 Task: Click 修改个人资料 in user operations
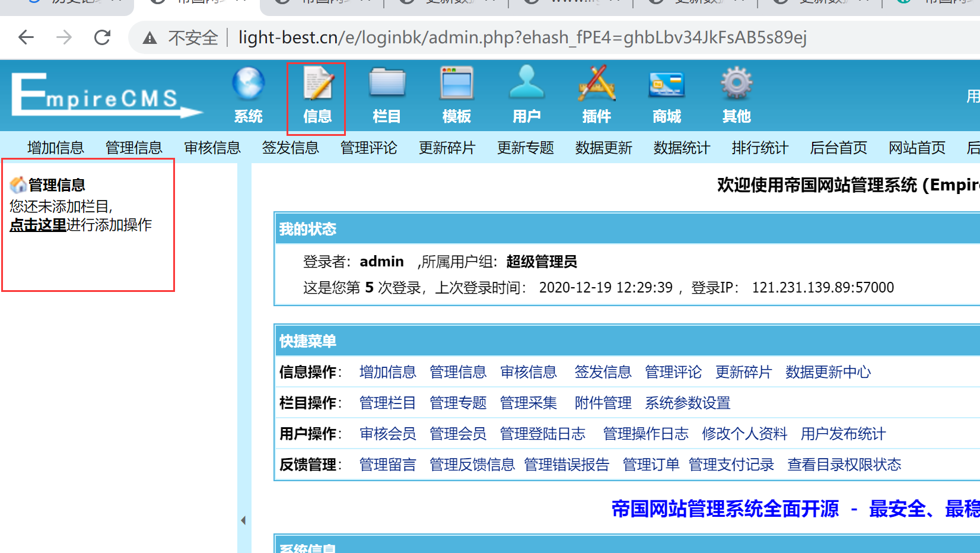pyautogui.click(x=744, y=434)
